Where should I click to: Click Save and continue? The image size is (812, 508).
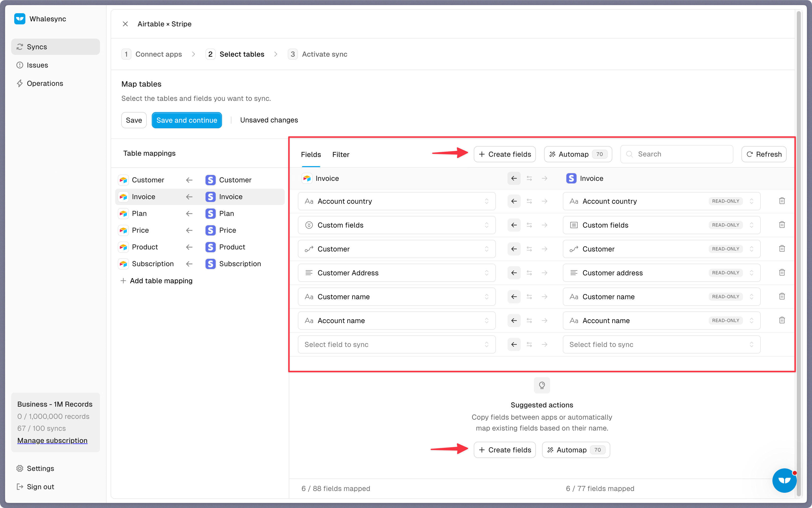tap(187, 120)
